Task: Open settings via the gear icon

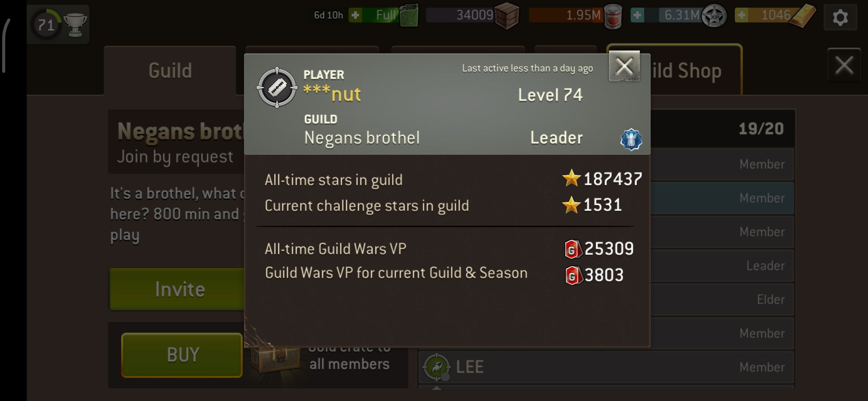Action: (840, 17)
